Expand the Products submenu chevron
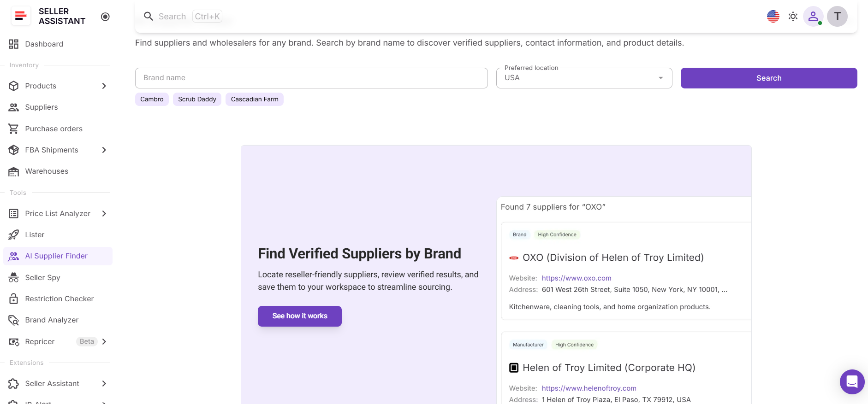Viewport: 868px width, 404px height. (104, 86)
